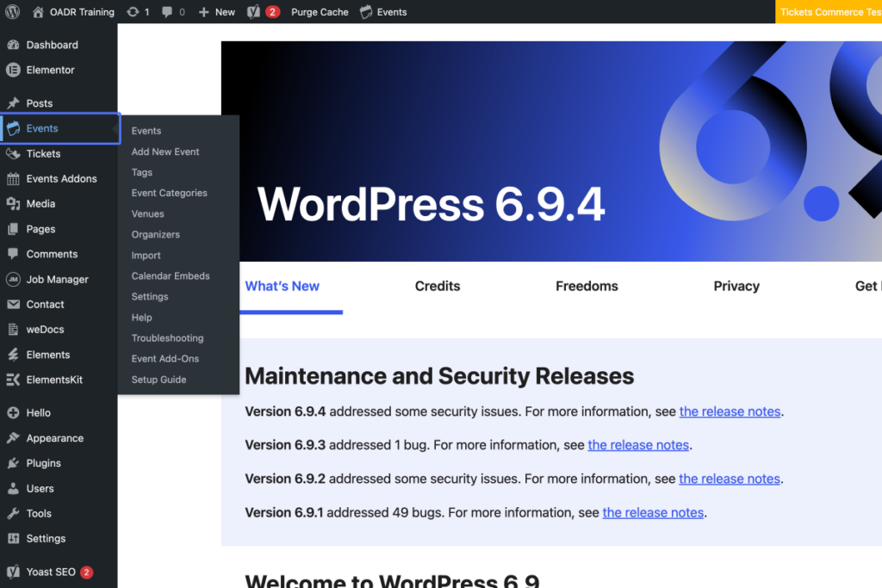Click the Elements sidebar icon

13,355
